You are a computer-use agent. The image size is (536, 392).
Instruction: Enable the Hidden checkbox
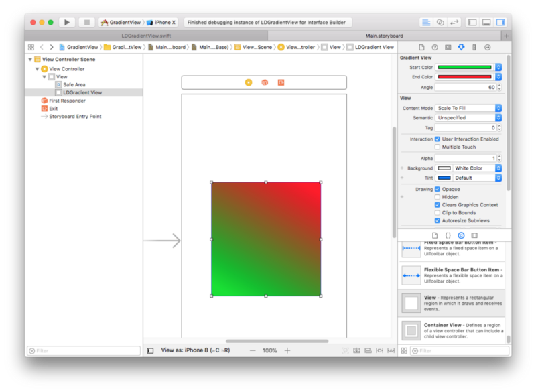click(x=438, y=197)
